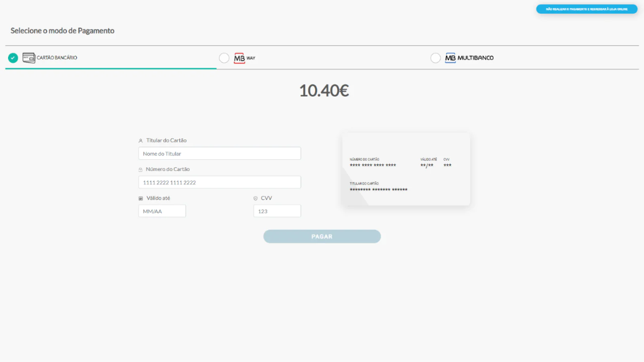Focus the Nome do Titular input field

219,154
